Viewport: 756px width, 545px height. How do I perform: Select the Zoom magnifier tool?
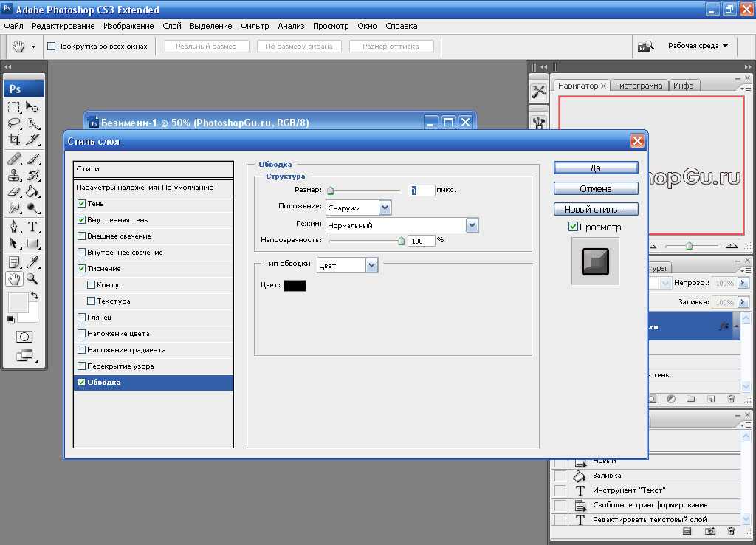click(x=32, y=278)
